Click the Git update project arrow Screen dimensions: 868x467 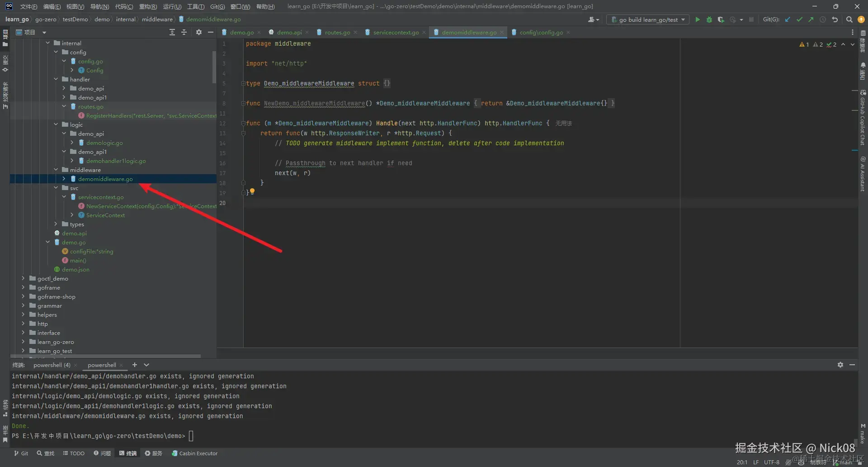click(788, 19)
